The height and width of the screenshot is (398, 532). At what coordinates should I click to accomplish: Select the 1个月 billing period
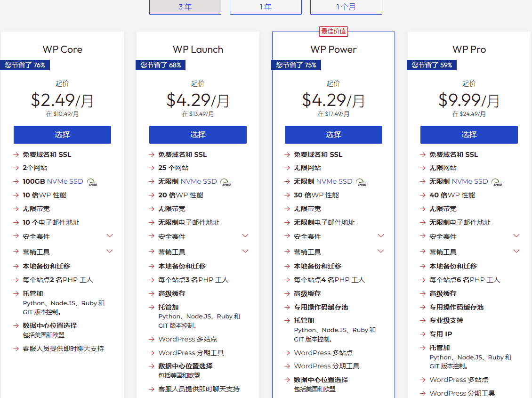[x=346, y=7]
